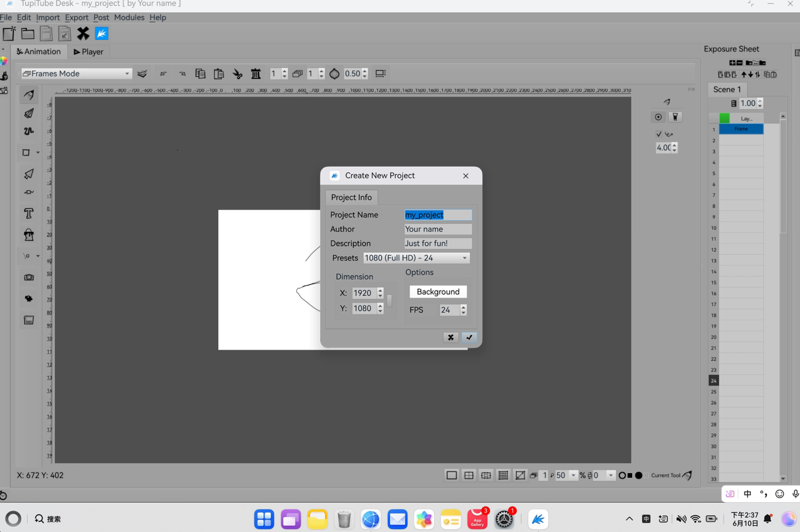Select the Polyline tool in left toolbox
800x532 pixels.
pyautogui.click(x=29, y=131)
